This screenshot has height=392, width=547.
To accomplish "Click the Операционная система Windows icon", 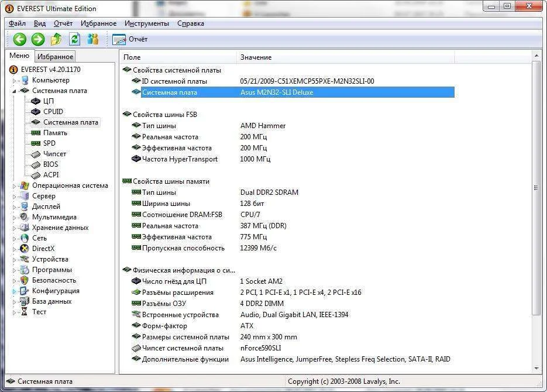I will 25,185.
